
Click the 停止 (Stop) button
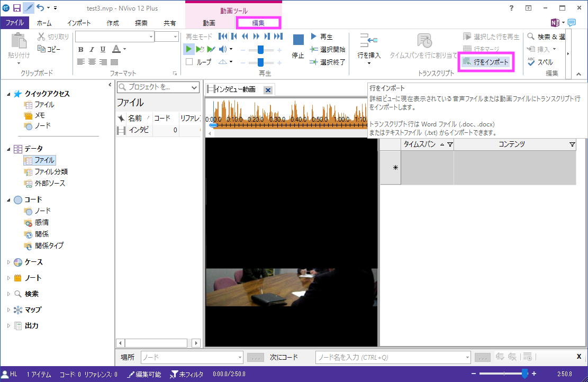[298, 47]
